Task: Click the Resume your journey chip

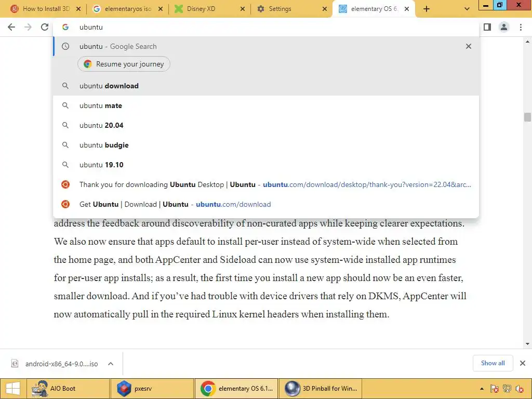Action: pos(124,64)
